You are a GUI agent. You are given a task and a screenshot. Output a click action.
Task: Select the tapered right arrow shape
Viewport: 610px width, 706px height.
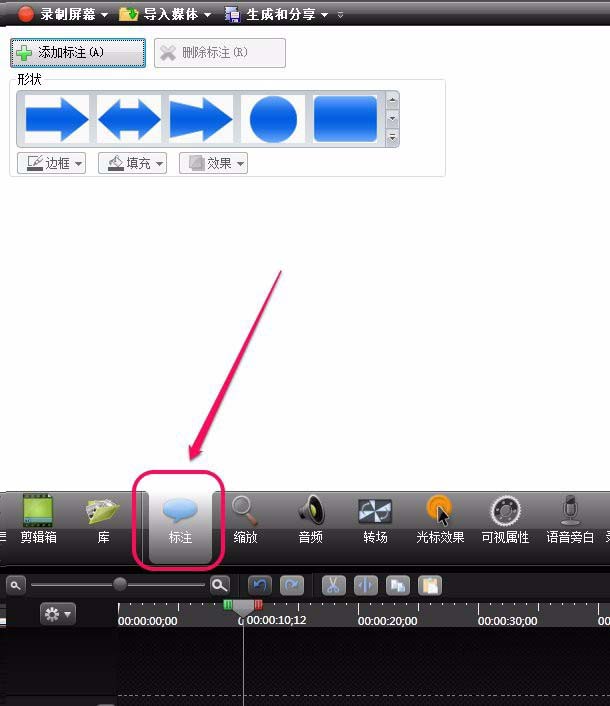(x=201, y=119)
